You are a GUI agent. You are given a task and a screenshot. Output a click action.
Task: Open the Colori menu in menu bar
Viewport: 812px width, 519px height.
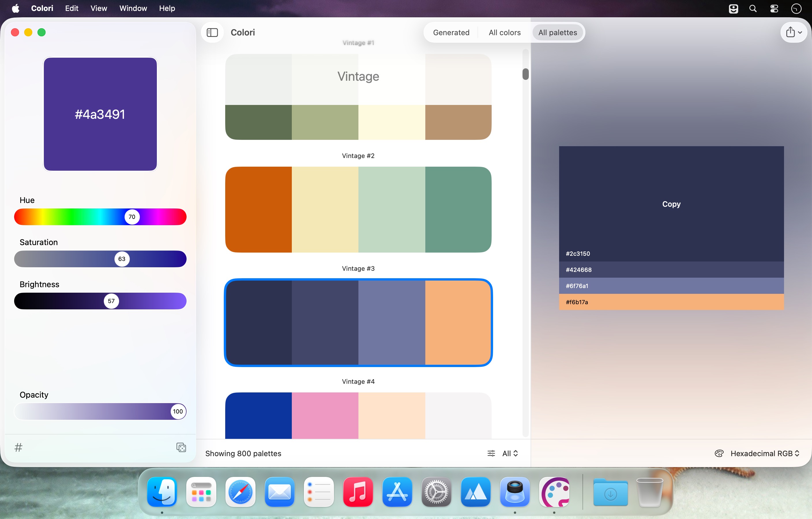click(x=42, y=8)
